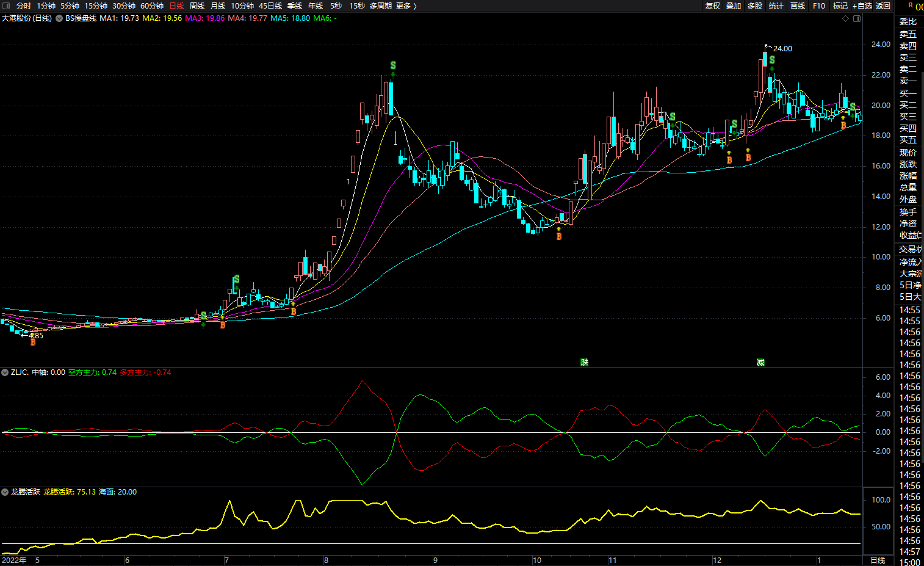This screenshot has width=924, height=566.
Task: Open the 画线 drawing tools
Action: click(798, 6)
